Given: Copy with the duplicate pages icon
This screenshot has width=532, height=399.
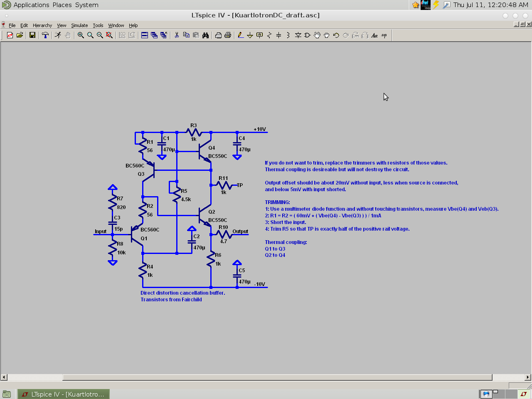Looking at the screenshot, I should (186, 35).
